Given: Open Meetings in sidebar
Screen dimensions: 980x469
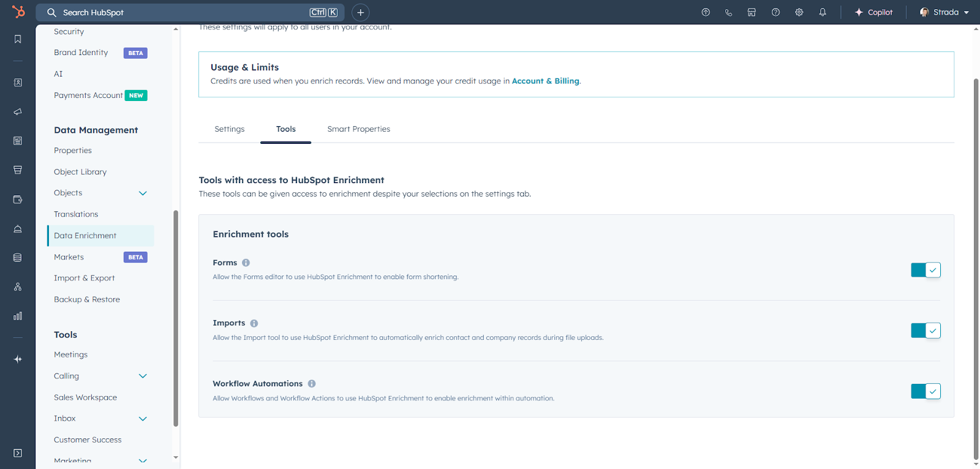Looking at the screenshot, I should [x=70, y=355].
